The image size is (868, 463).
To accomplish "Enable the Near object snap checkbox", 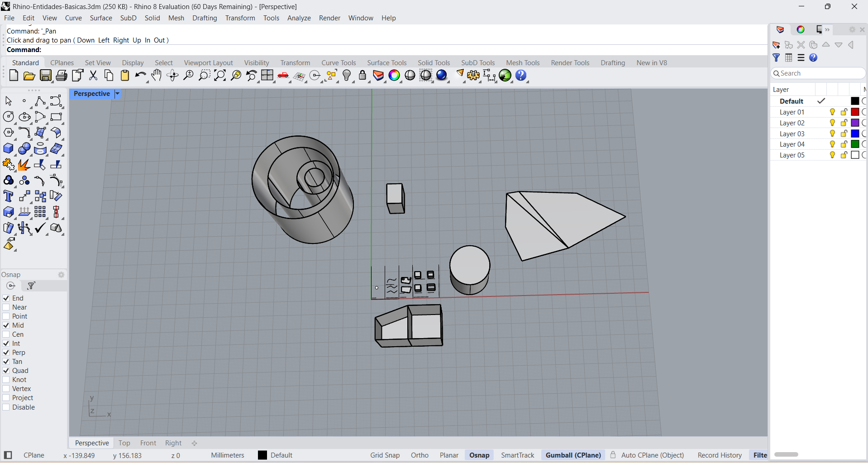I will point(6,307).
